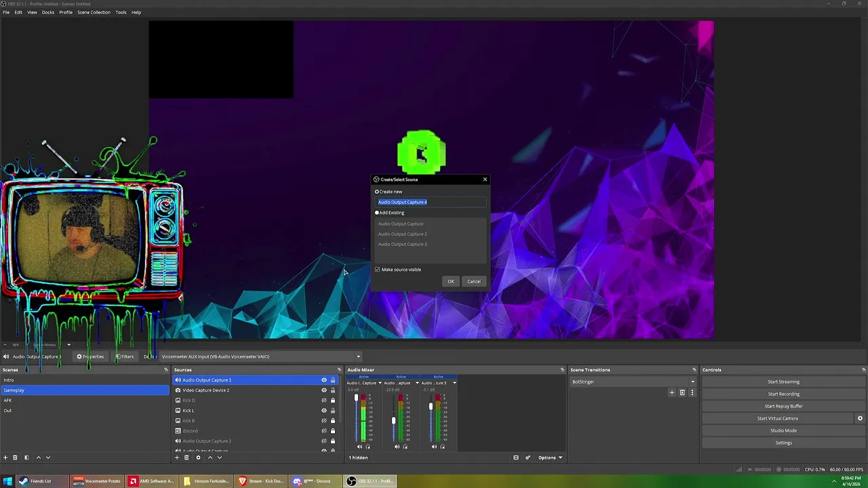Image resolution: width=868 pixels, height=488 pixels.
Task: Open advanced audio properties gears icon
Action: (528, 457)
